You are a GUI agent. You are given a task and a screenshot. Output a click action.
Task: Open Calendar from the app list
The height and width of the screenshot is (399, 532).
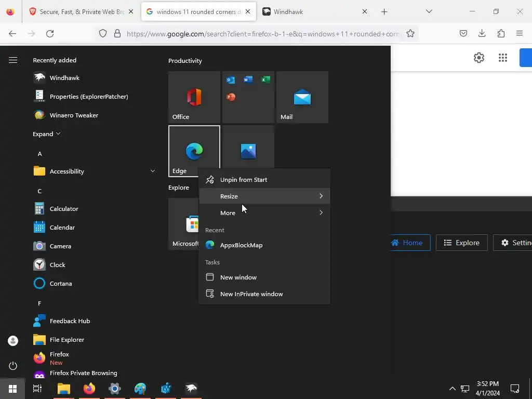62,228
